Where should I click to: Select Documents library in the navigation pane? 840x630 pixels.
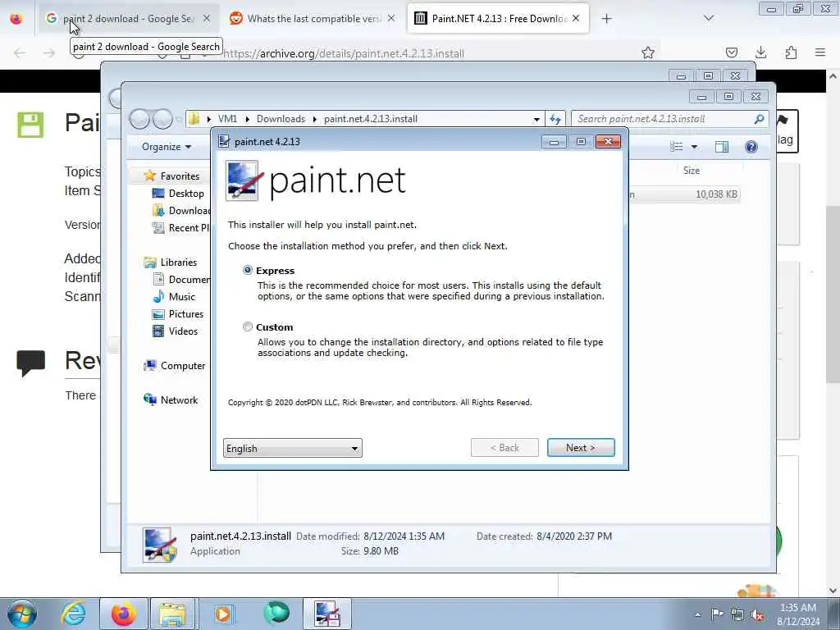point(182,279)
